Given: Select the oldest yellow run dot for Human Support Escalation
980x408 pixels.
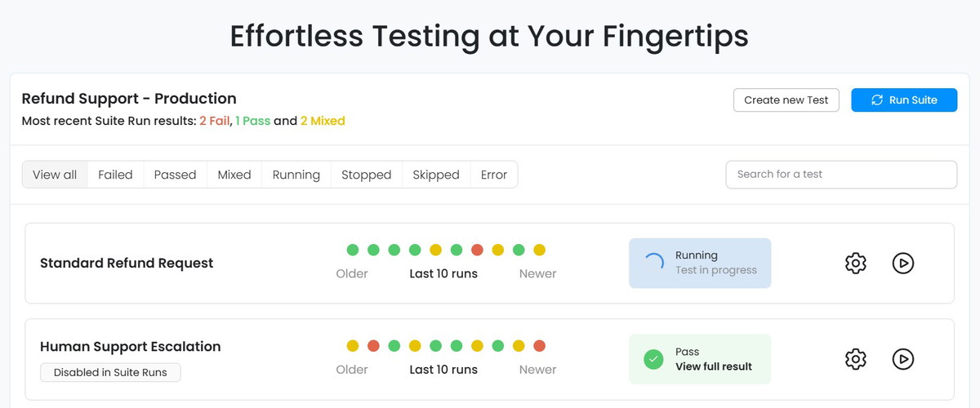Looking at the screenshot, I should pos(353,345).
